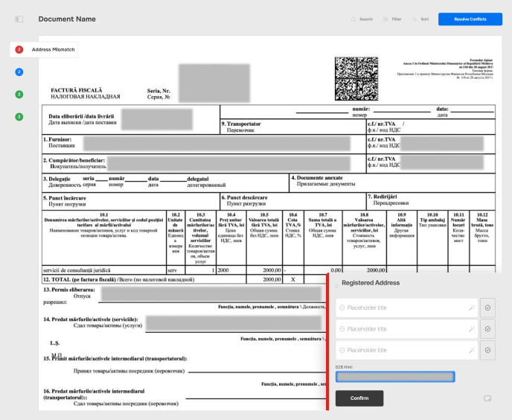Click the magic wand in the top placeholder field
The height and width of the screenshot is (420, 512).
point(472,308)
